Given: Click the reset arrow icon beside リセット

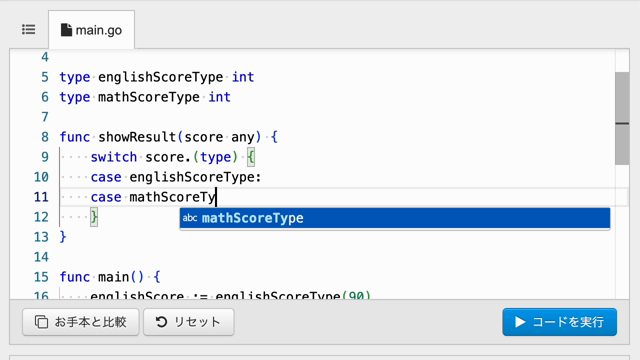Looking at the screenshot, I should click(161, 322).
